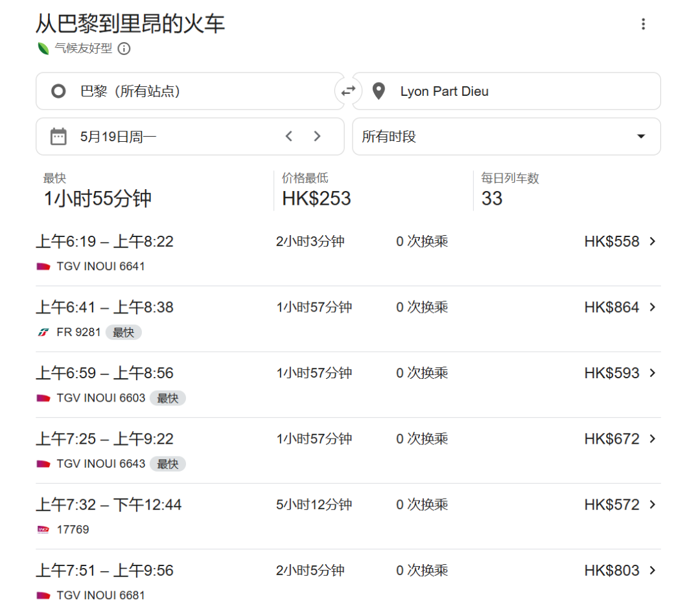Screen dimensions: 700x614
Task: Expand the HK$803 TGV INOUI 6681 trip
Action: 652,571
